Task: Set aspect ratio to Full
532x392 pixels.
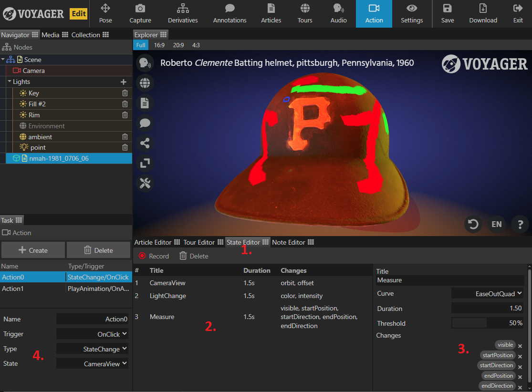Action: pos(141,45)
